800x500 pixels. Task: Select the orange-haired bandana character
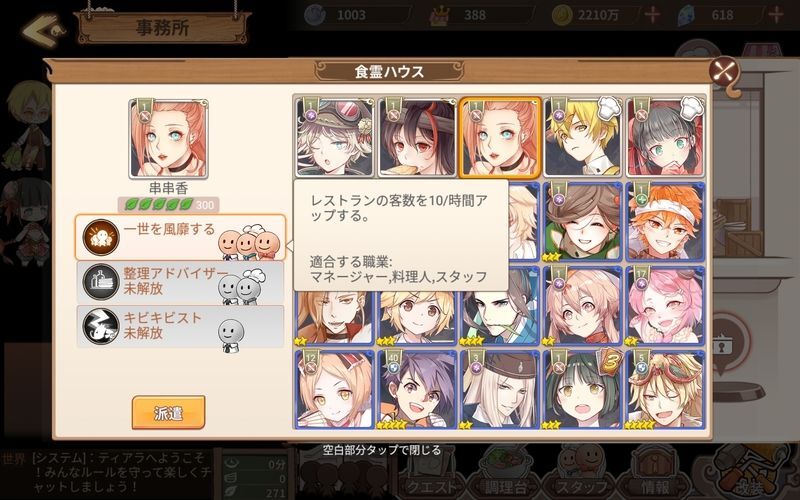(x=665, y=222)
